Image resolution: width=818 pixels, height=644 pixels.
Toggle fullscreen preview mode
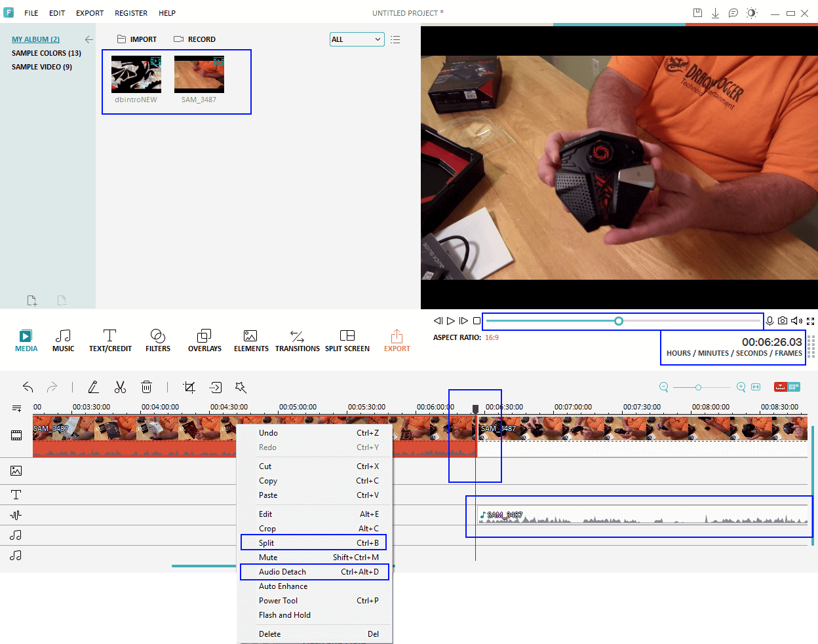click(811, 321)
